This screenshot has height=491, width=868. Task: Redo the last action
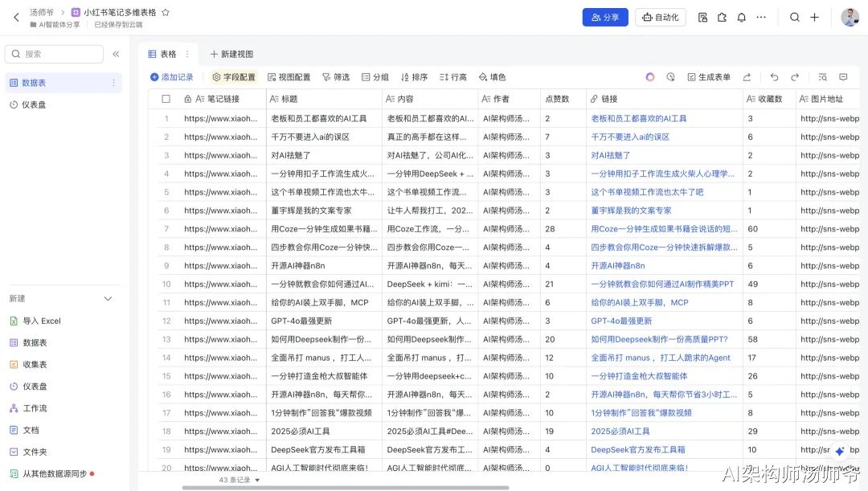click(794, 77)
